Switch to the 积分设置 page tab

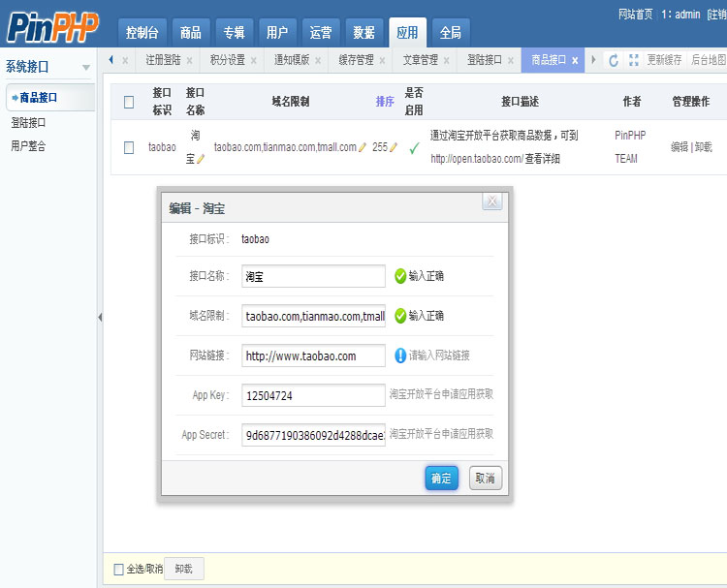(x=227, y=60)
